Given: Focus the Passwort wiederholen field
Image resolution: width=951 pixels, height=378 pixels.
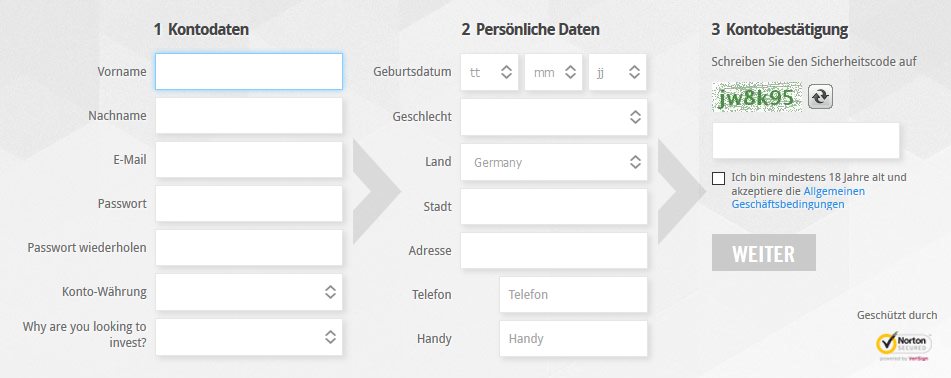Looking at the screenshot, I should (249, 248).
